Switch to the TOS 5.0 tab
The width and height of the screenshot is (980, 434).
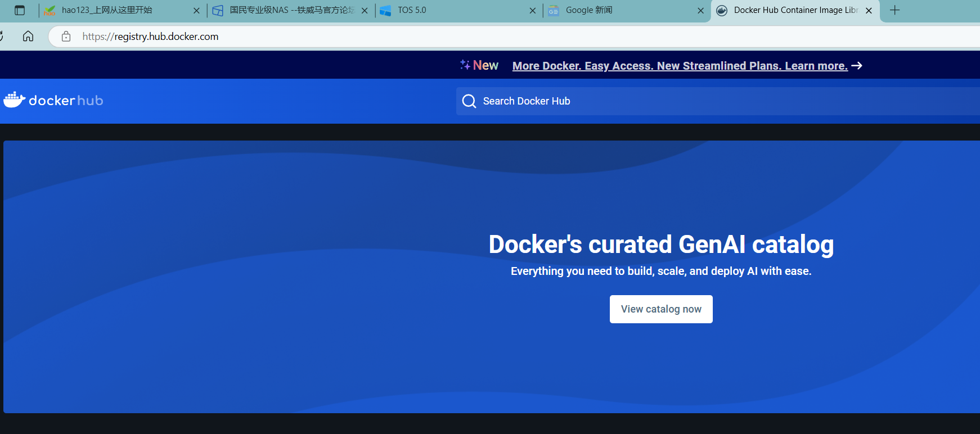pos(458,10)
